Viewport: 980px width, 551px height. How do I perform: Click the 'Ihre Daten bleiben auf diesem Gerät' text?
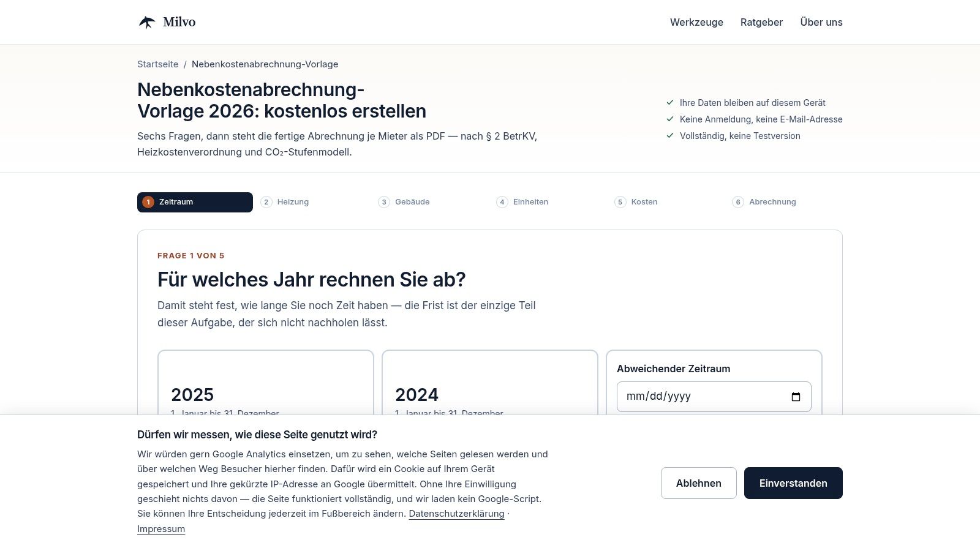coord(752,103)
